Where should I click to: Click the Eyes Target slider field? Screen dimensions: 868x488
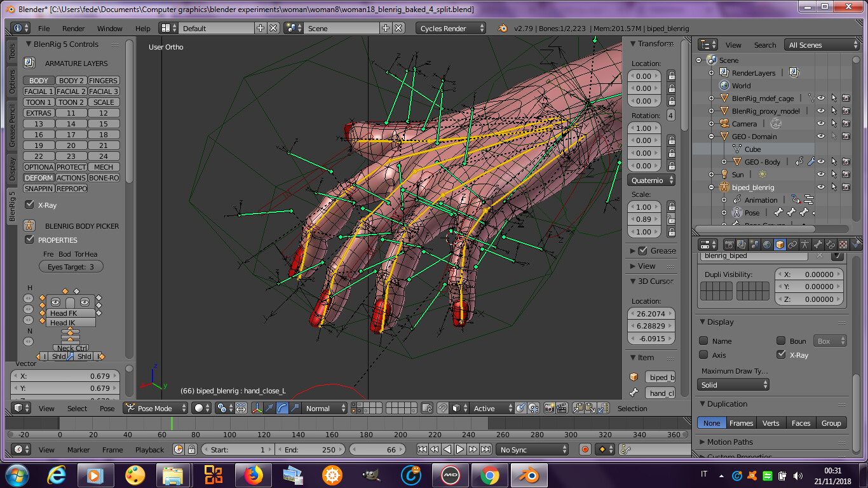click(x=71, y=267)
